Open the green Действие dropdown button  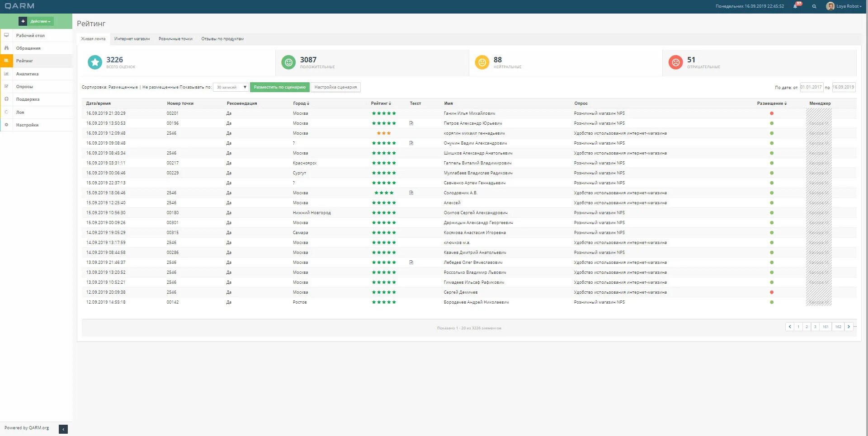pos(41,21)
